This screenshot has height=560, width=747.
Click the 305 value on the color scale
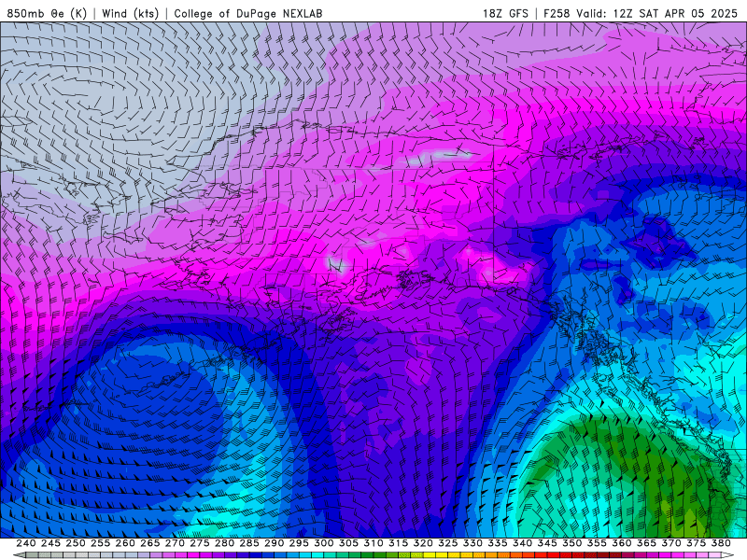[x=348, y=543]
